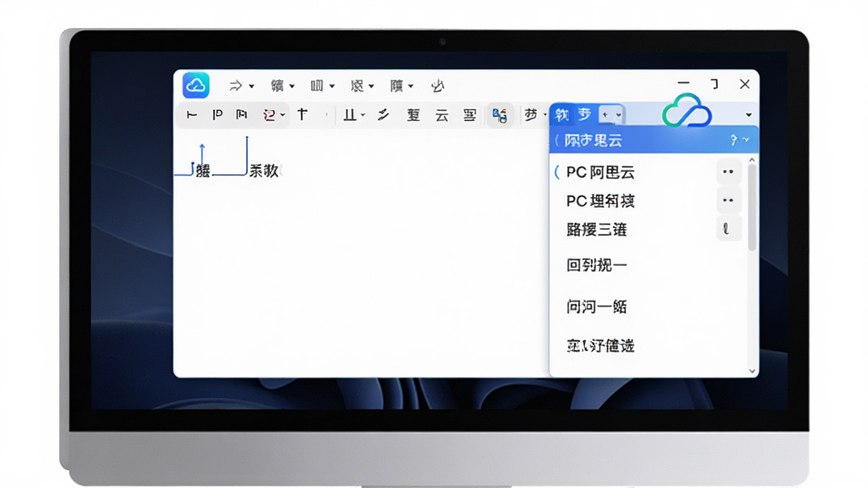Click the 'IP' flag-like toolbar icon
The height and width of the screenshot is (488, 868).
tap(218, 115)
